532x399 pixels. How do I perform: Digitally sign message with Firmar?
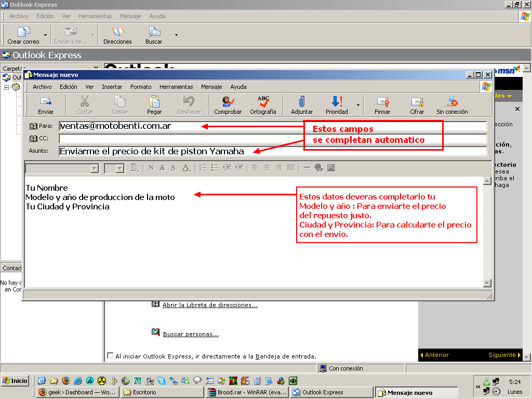click(382, 105)
